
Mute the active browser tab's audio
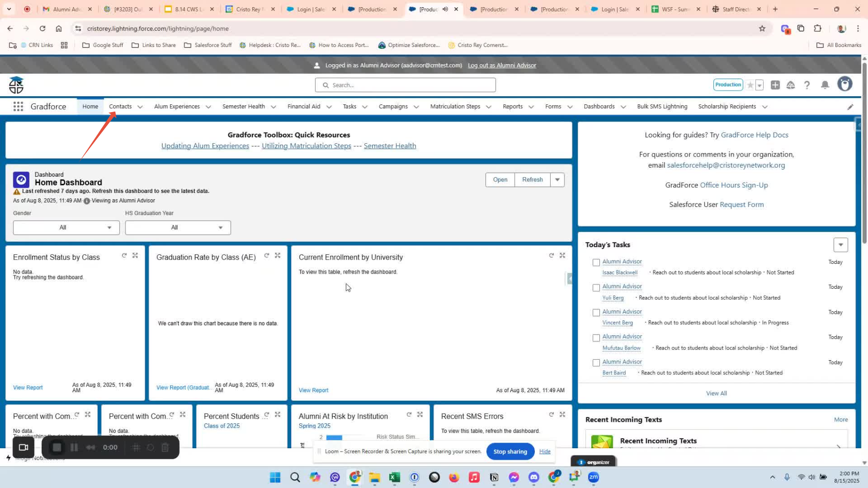tap(445, 9)
